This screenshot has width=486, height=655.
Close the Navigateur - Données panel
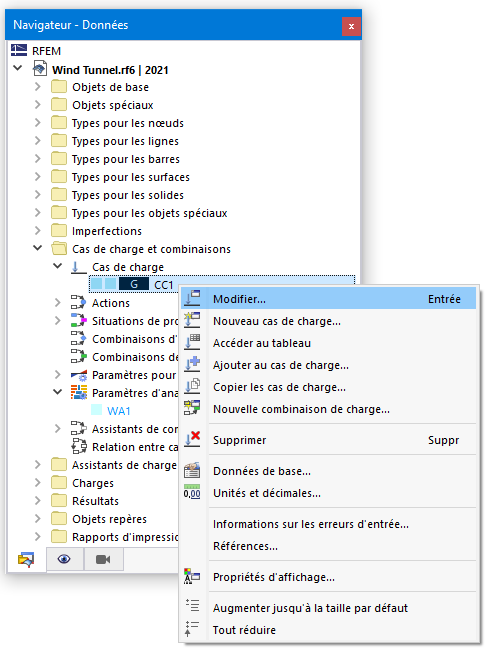click(351, 26)
